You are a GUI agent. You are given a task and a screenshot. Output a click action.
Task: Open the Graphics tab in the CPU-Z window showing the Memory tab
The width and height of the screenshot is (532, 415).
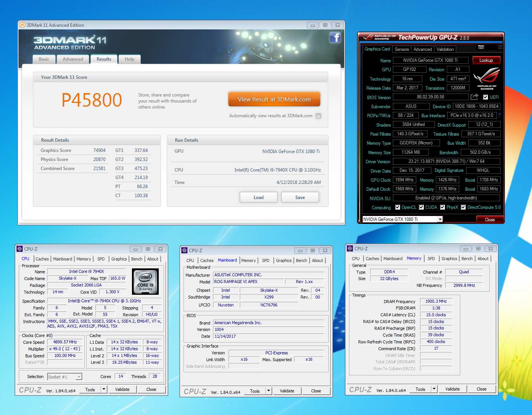tap(449, 259)
